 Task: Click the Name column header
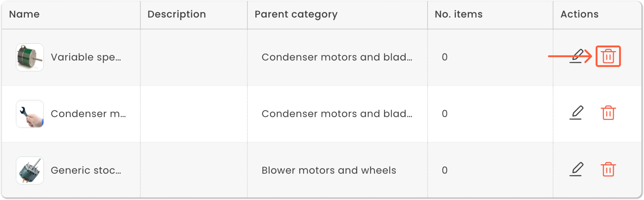click(24, 14)
